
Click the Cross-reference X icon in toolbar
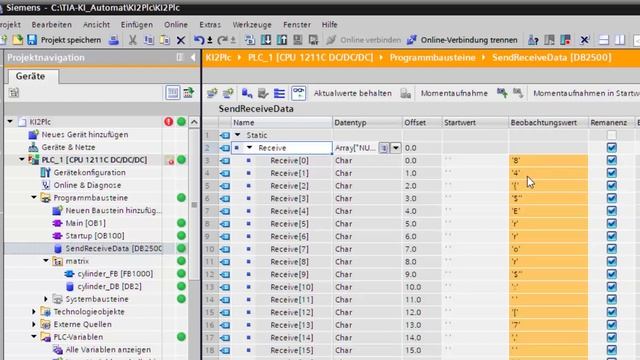tap(584, 40)
